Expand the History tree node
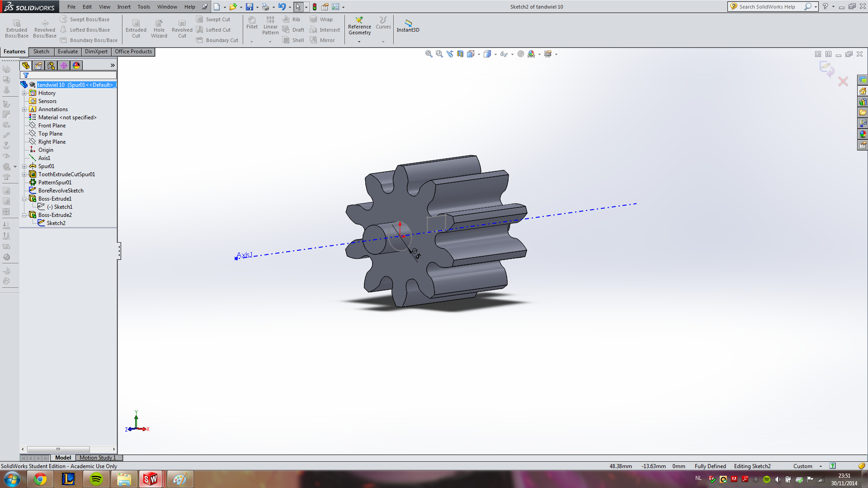 [x=24, y=93]
